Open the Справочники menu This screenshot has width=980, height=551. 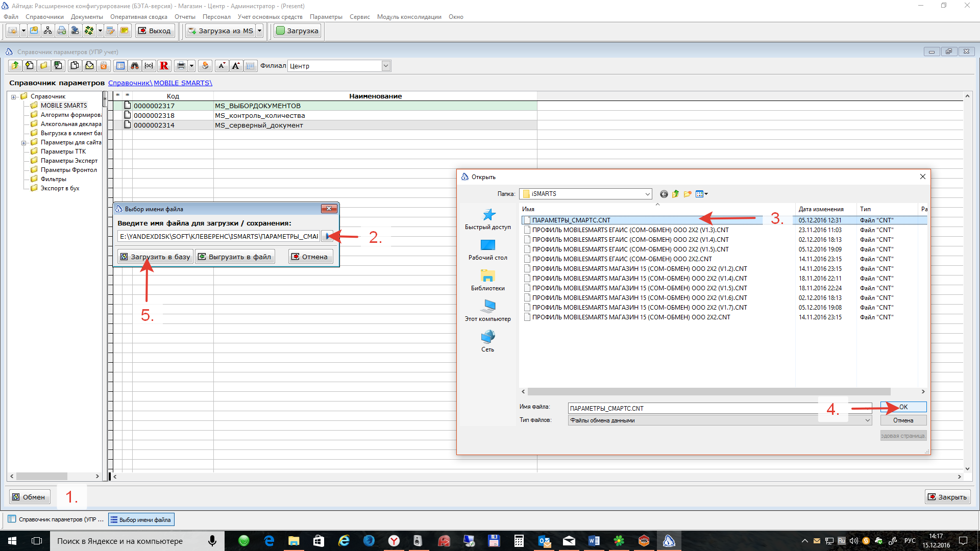(x=44, y=17)
